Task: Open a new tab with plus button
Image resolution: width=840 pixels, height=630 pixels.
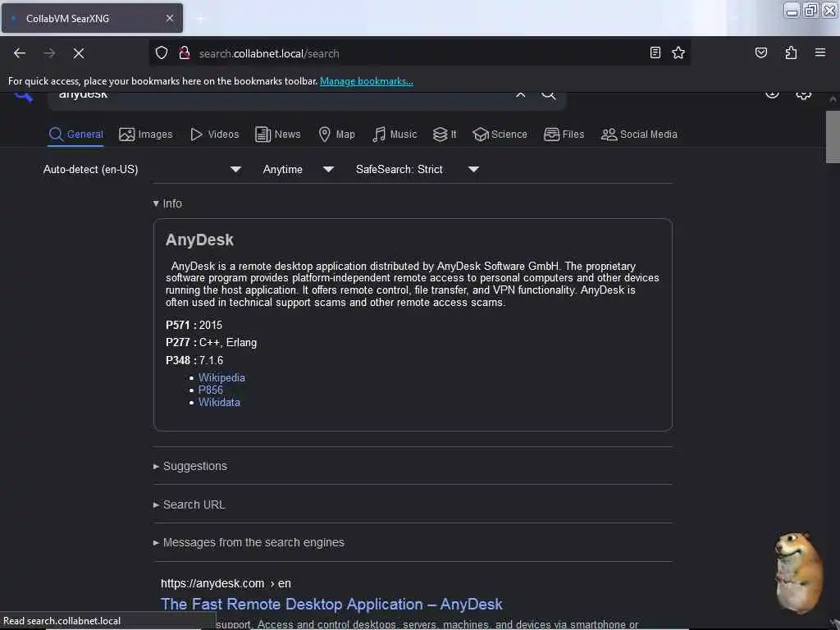Action: tap(200, 19)
